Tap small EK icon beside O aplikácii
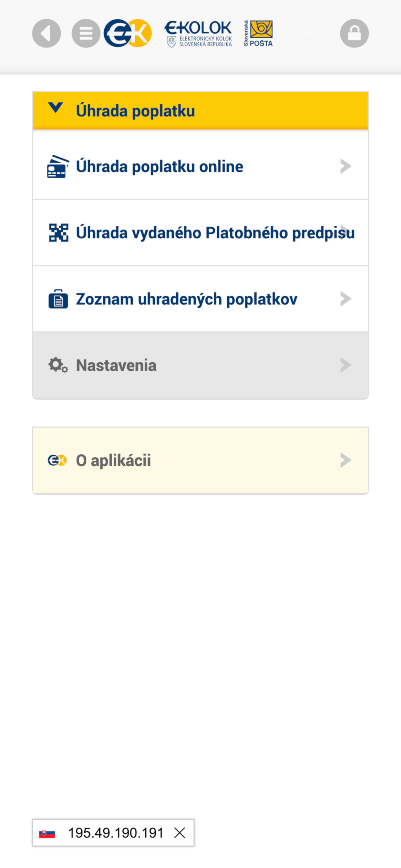The image size is (401, 868). point(57,460)
